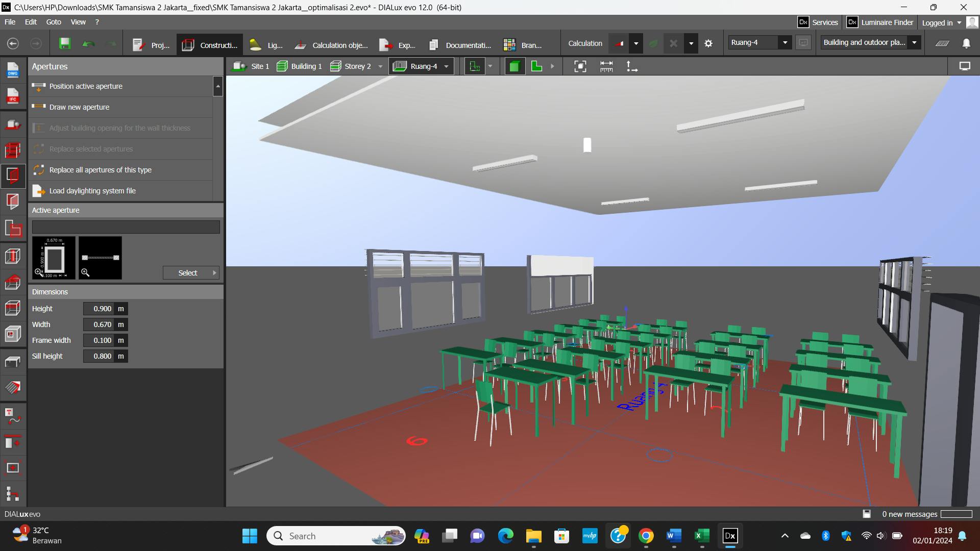
Task: Toggle the monitor display icon at top right
Action: coord(965,66)
